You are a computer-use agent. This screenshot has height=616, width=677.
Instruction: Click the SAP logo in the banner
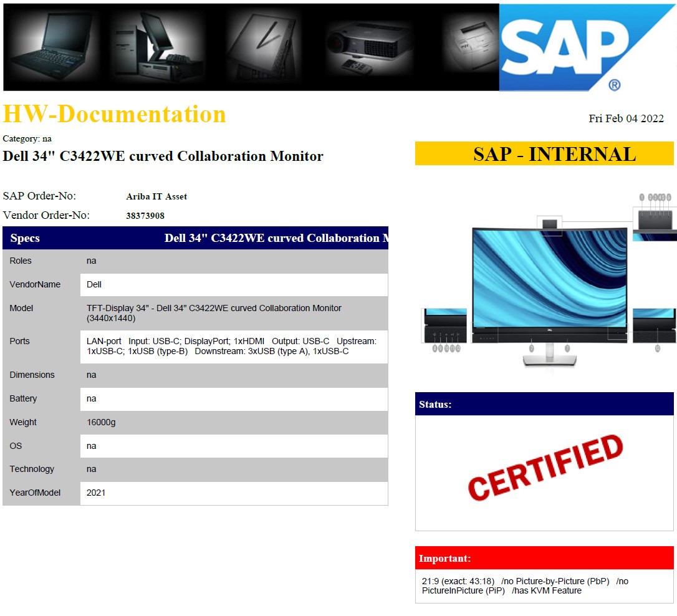[587, 47]
